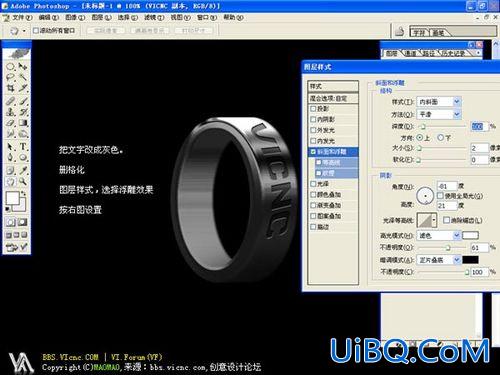This screenshot has width=500, height=375.
Task: Select the Brush tool
Action: coord(23,101)
